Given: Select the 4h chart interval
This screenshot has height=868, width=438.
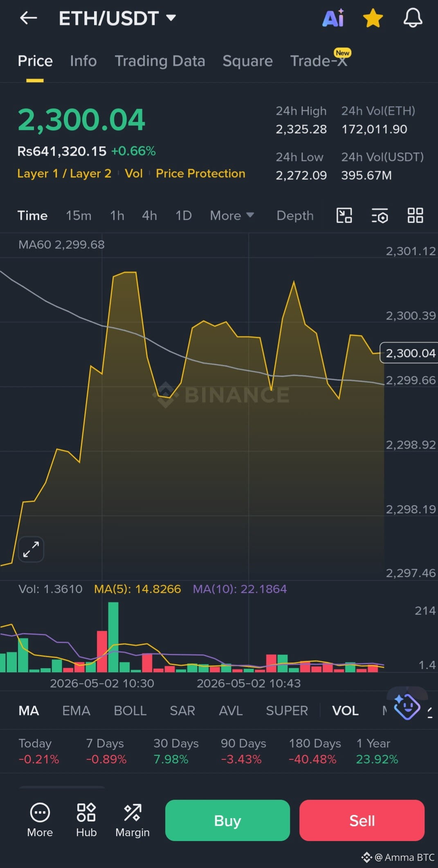Looking at the screenshot, I should tap(149, 215).
